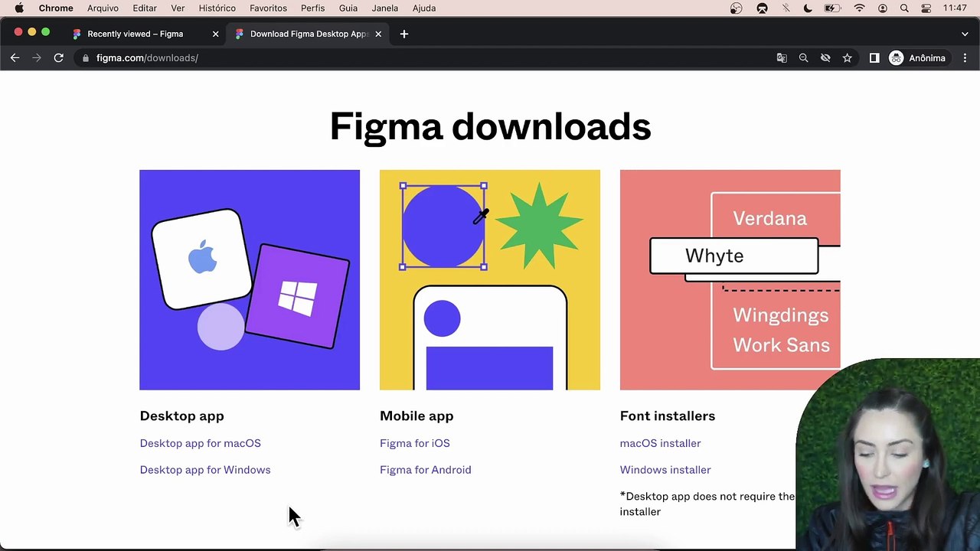Viewport: 980px width, 551px height.
Task: Open Control Center icon in menu bar
Action: coord(926,8)
